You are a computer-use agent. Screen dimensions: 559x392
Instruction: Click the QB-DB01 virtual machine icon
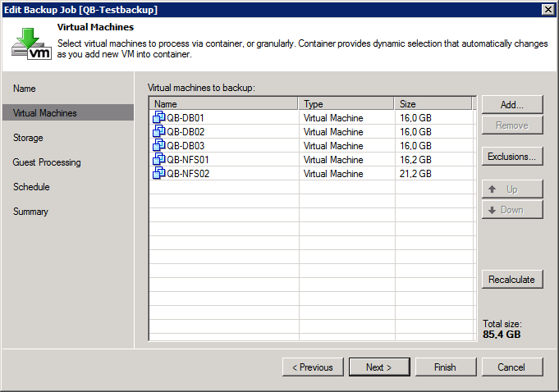coord(159,118)
